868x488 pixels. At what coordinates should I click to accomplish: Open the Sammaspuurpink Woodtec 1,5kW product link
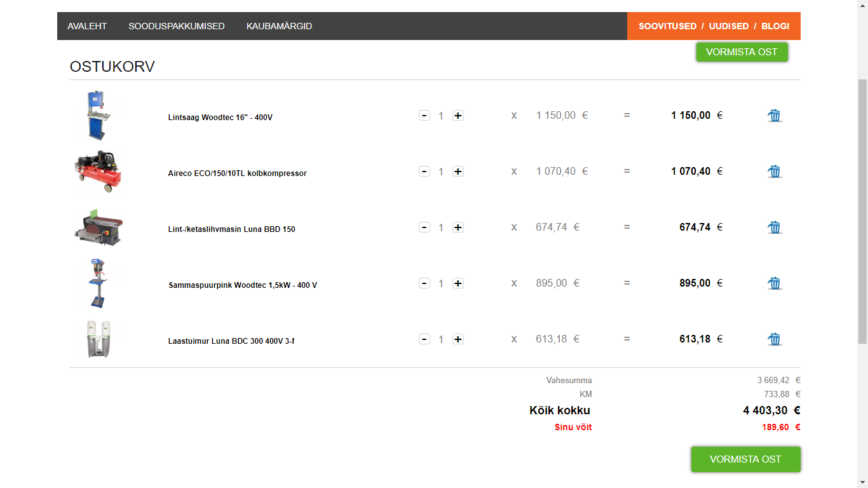coord(243,285)
